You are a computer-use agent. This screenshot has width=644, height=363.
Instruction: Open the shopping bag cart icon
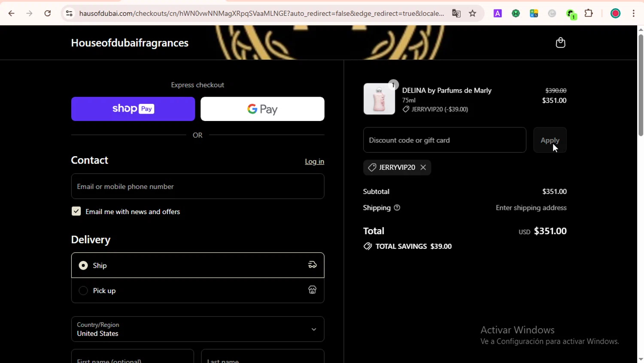coord(560,42)
